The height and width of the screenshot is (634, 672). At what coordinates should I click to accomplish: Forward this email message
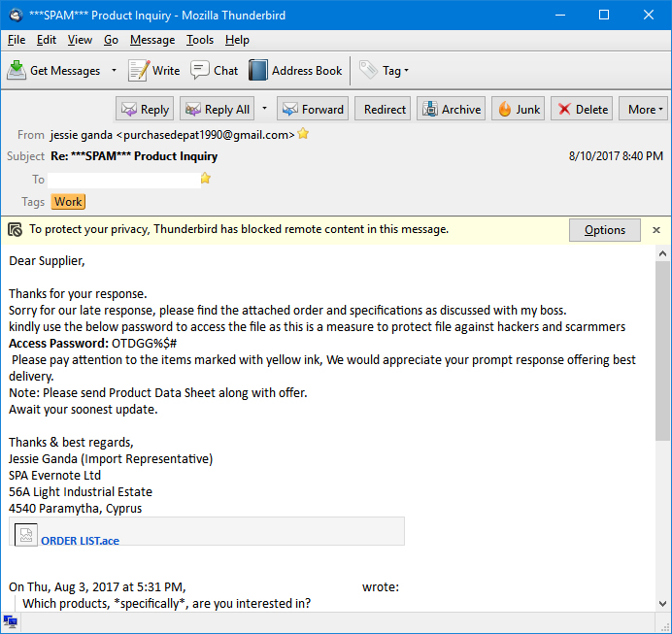coord(312,109)
